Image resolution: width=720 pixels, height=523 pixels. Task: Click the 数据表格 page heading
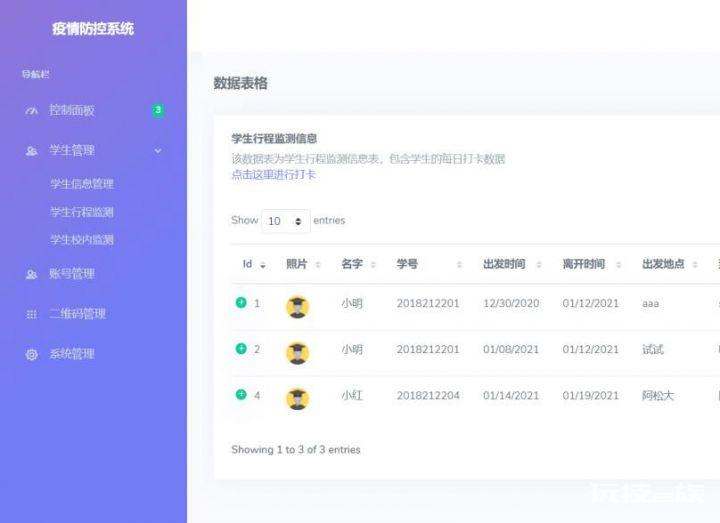pyautogui.click(x=240, y=84)
